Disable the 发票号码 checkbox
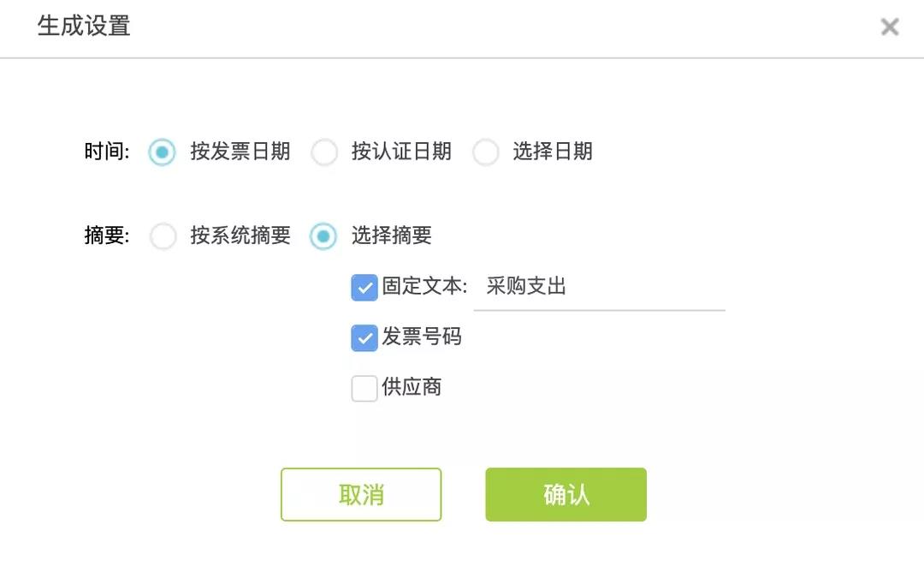 tap(364, 338)
